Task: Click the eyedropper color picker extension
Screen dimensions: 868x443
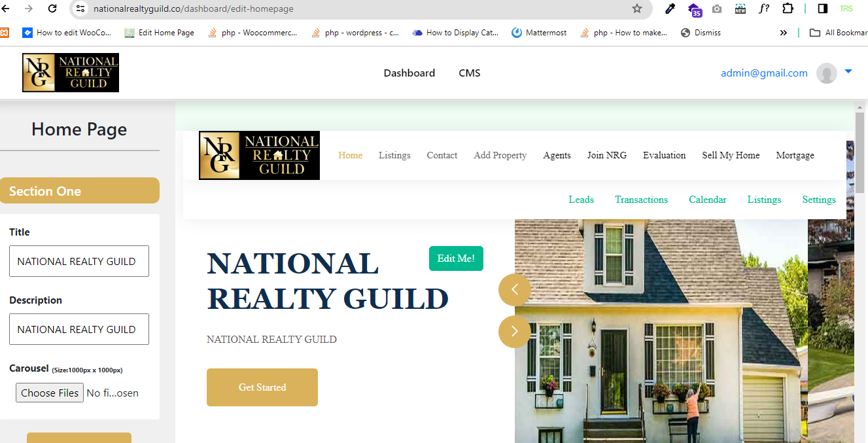Action: pos(670,9)
